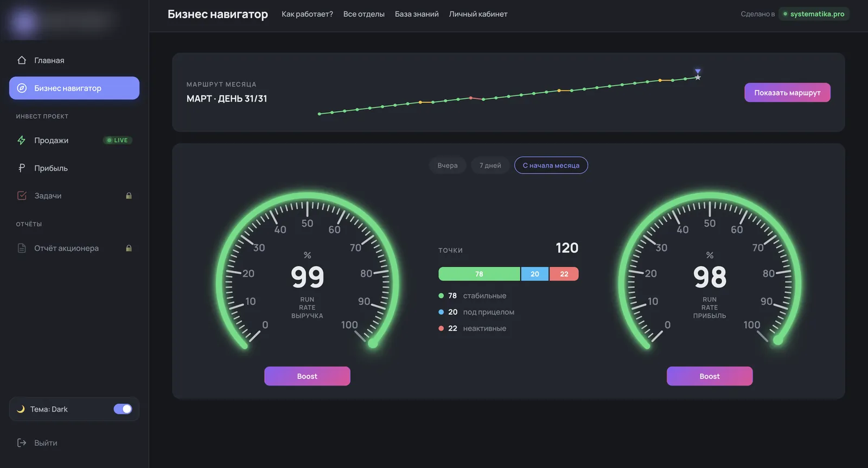This screenshot has width=868, height=468.
Task: Click the home icon next to Главная
Action: 22,60
